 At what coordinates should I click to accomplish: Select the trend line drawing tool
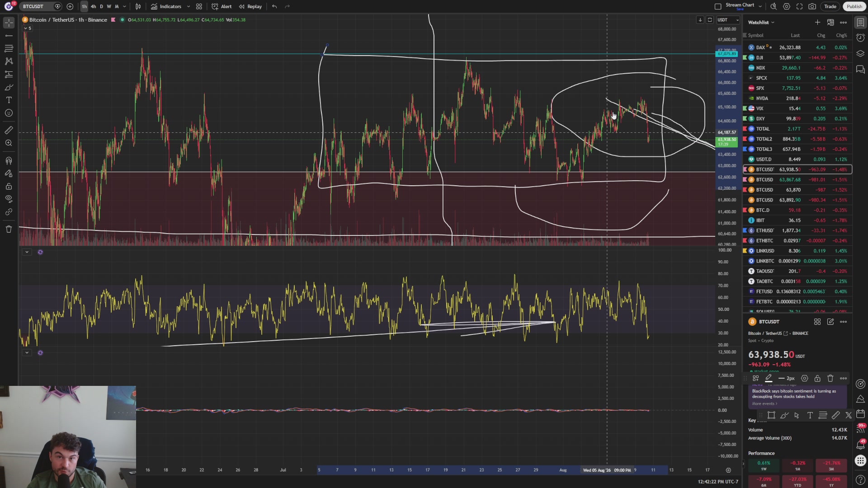coord(9,35)
